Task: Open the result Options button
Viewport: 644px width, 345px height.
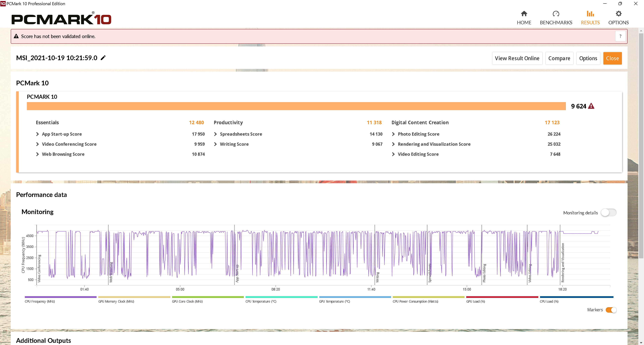Action: 588,58
